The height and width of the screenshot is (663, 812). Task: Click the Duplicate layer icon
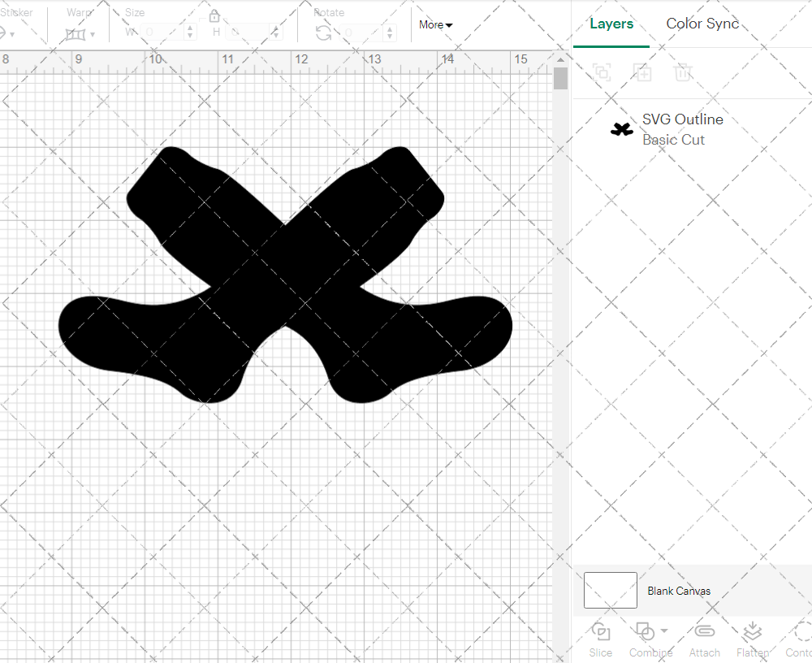click(642, 72)
